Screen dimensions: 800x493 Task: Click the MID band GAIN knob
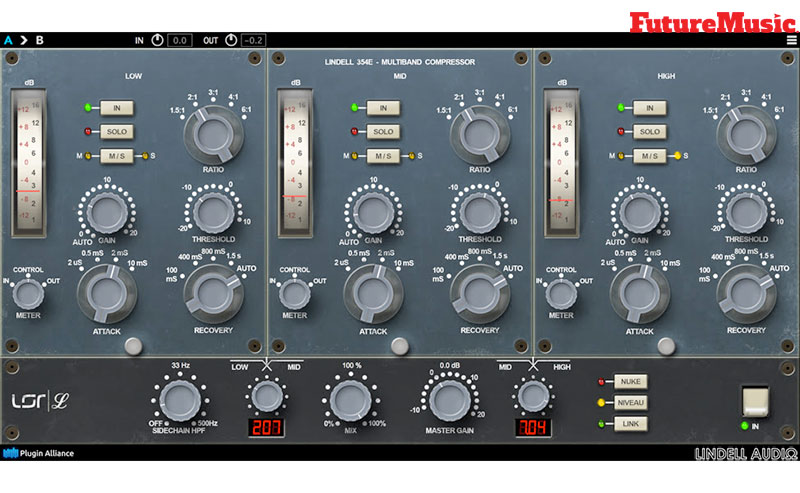click(373, 213)
